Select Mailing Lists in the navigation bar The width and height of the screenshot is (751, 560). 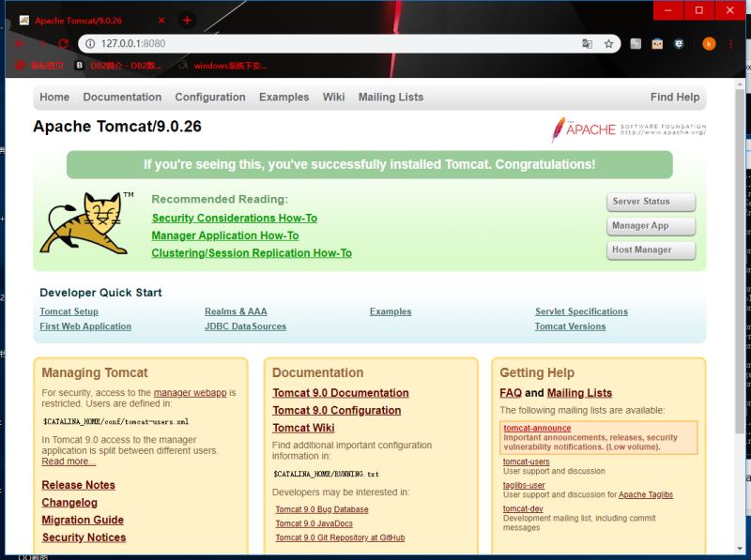tap(391, 98)
